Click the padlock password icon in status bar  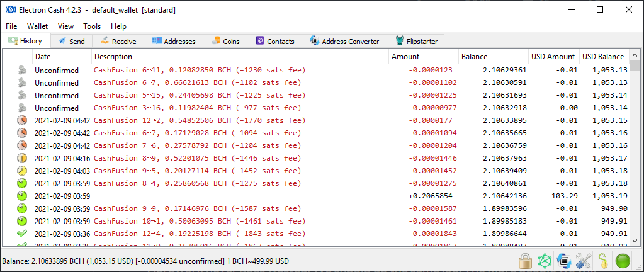click(x=525, y=261)
